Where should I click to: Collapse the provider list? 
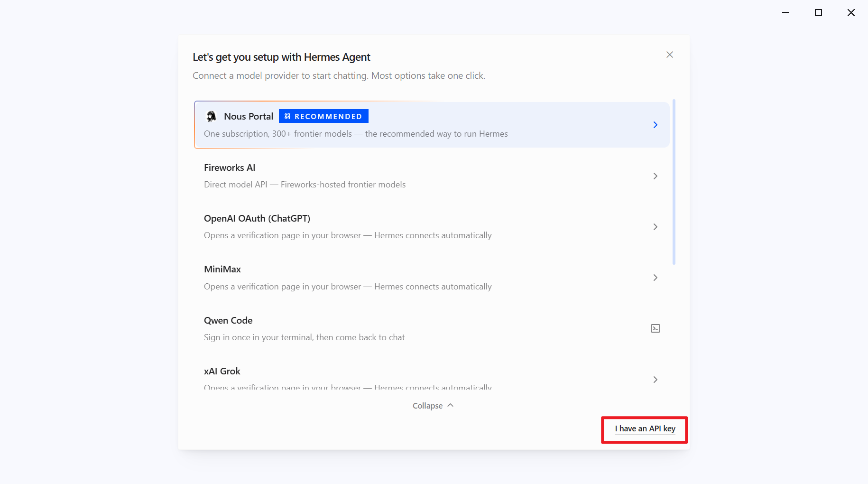[x=433, y=406]
